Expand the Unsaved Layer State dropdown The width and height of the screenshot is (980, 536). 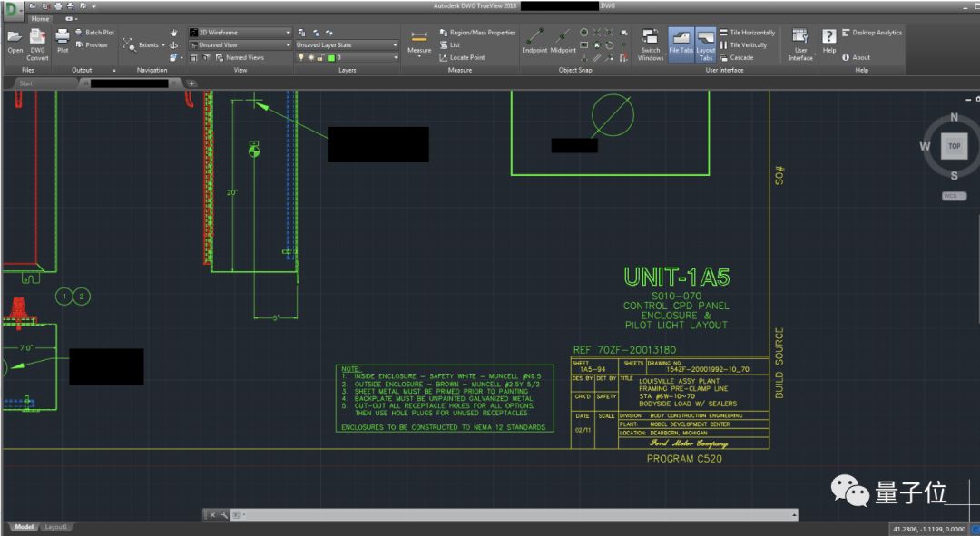pyautogui.click(x=347, y=44)
